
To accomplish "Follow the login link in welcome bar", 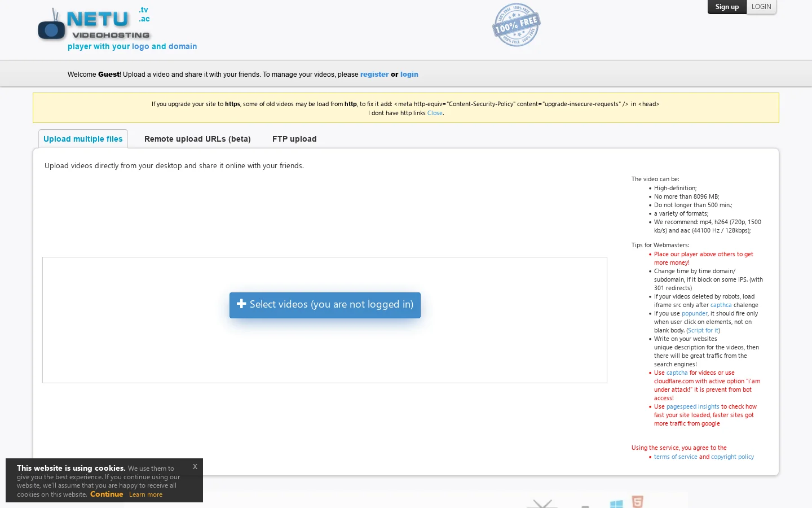I will (x=409, y=75).
